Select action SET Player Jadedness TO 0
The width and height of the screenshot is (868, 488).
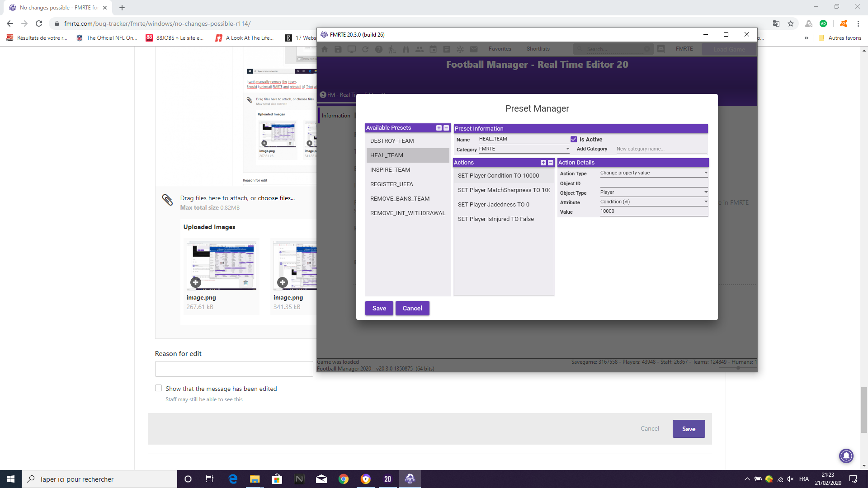tap(504, 205)
